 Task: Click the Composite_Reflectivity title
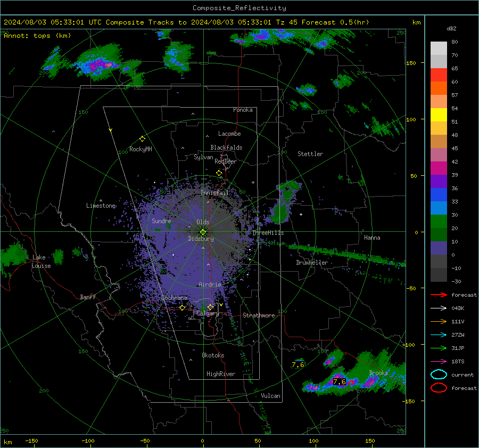pyautogui.click(x=239, y=8)
